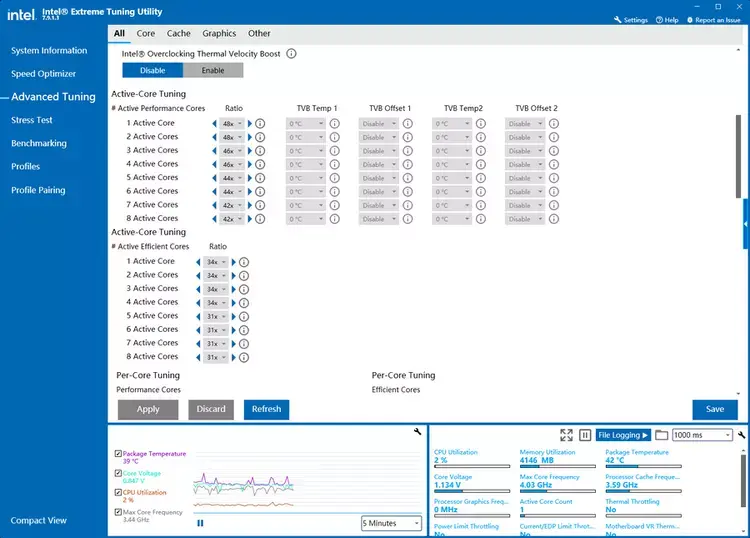750x538 pixels.
Task: Switch to the Cache tab
Action: 178,33
